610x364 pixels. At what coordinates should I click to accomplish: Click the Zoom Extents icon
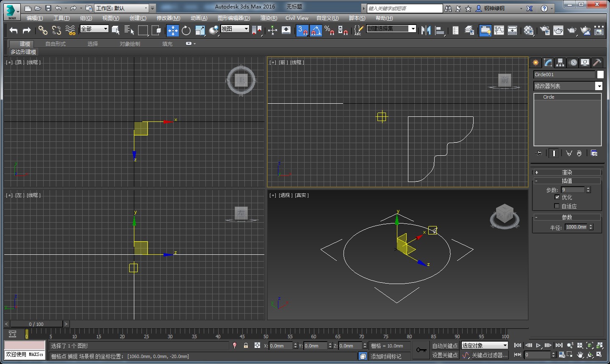click(x=590, y=345)
